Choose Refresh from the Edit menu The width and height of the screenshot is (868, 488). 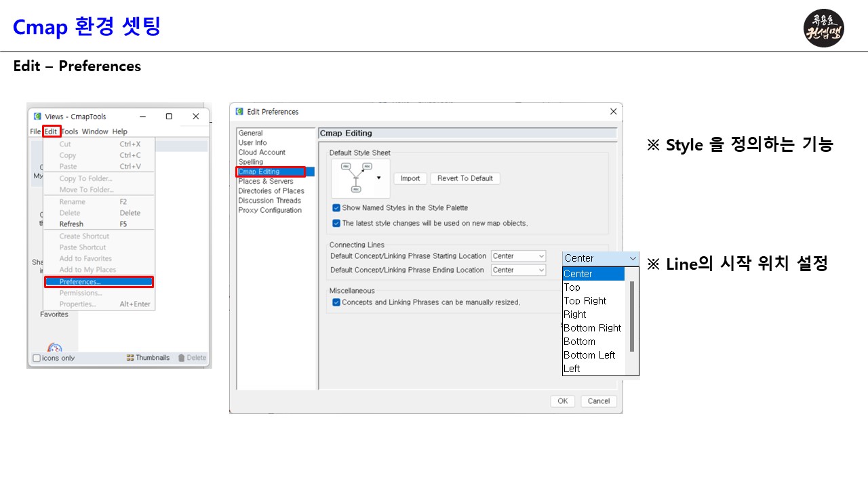[x=99, y=224]
